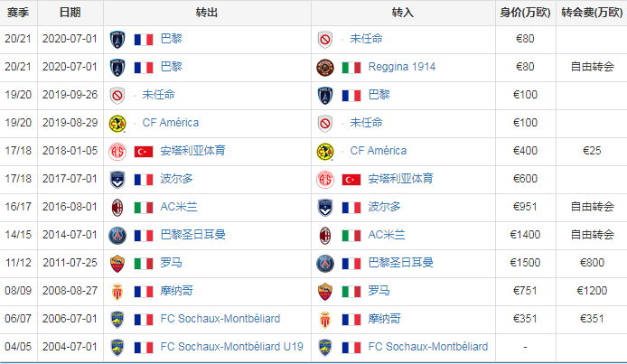Click the 转会费(万欧) column header

pos(592,13)
